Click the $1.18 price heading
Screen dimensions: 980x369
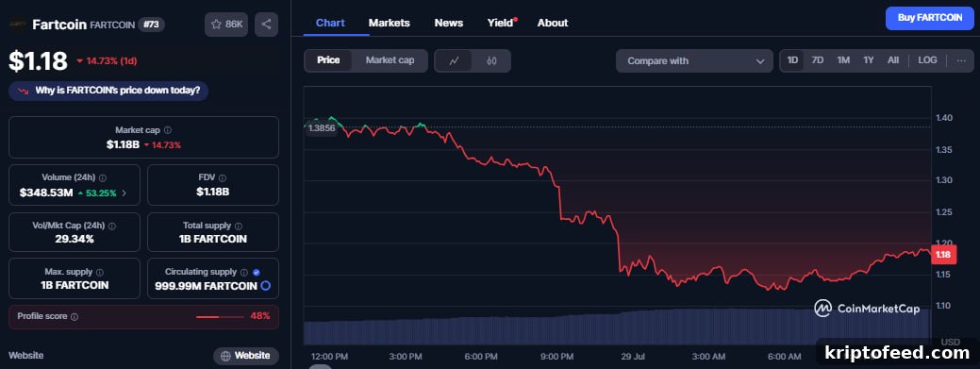pos(38,60)
